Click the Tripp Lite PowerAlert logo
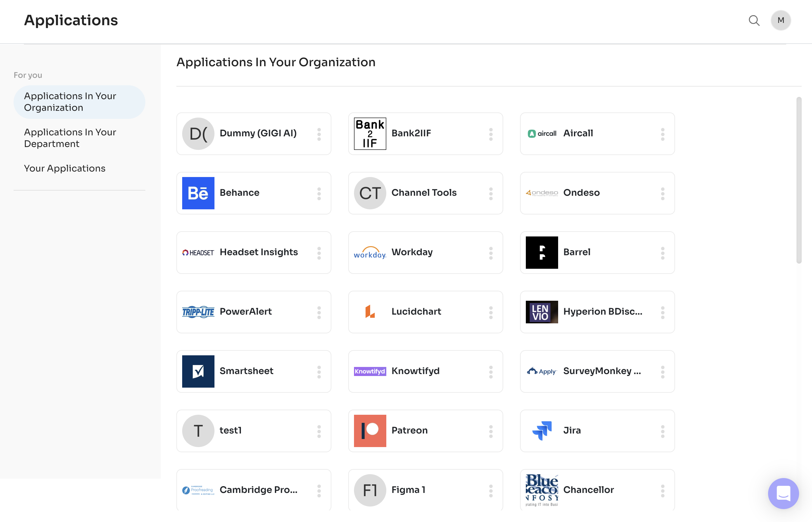The width and height of the screenshot is (812, 522). click(x=198, y=312)
